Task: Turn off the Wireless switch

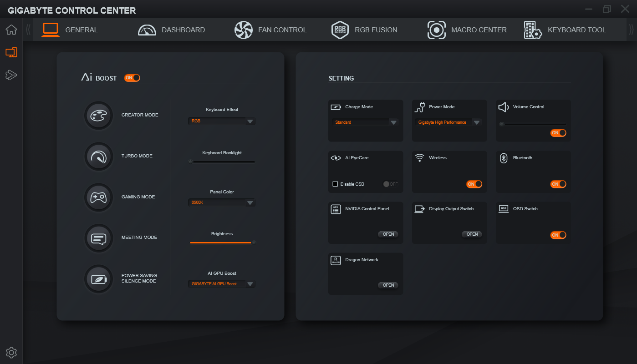Action: click(x=474, y=184)
